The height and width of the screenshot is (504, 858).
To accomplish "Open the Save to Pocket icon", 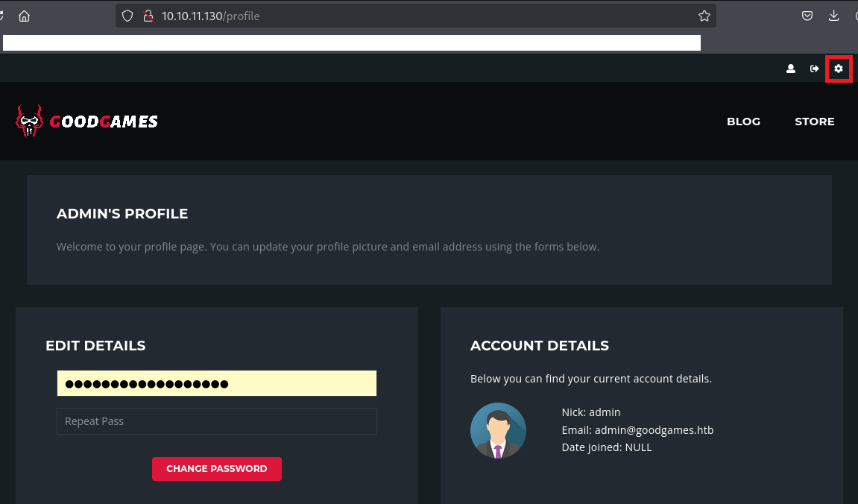I will (807, 16).
